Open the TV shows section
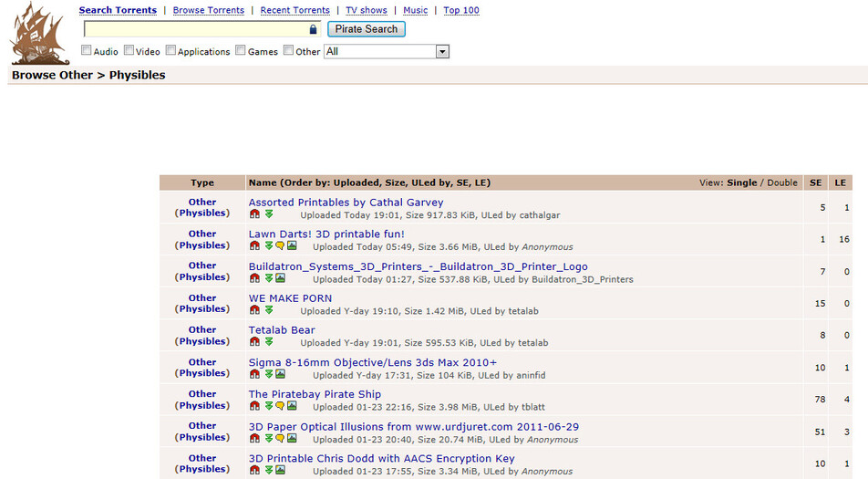 click(367, 10)
